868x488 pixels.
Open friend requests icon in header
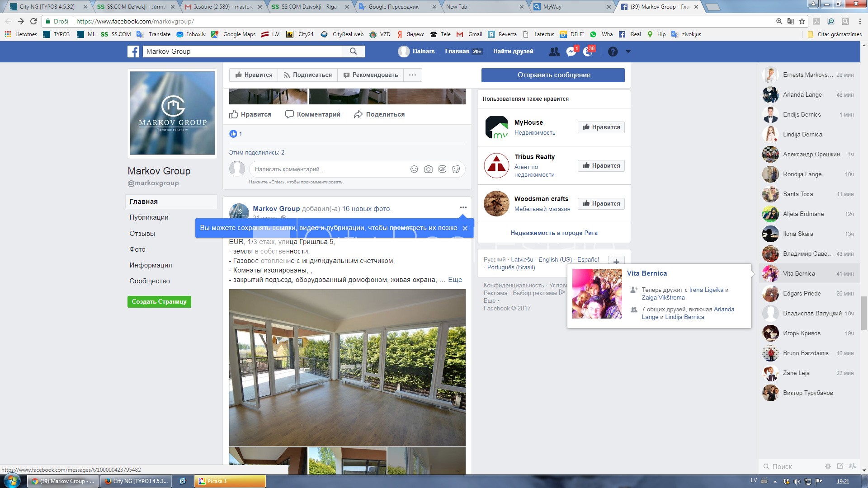click(x=554, y=52)
